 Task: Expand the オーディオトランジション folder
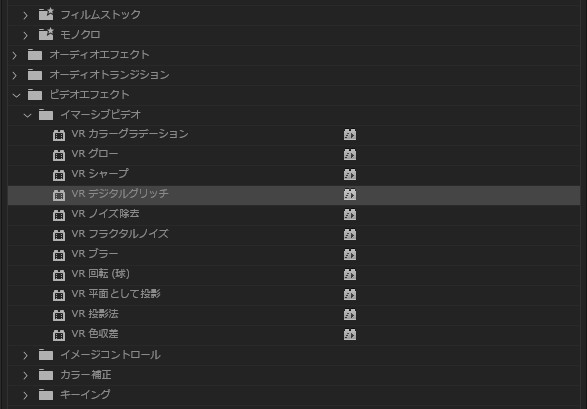[15, 76]
